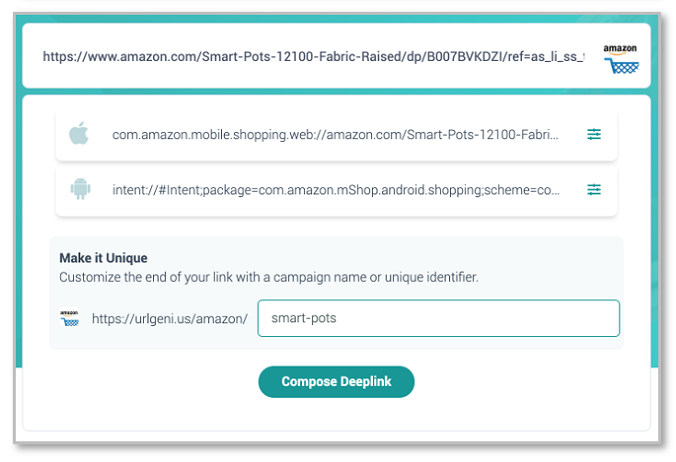The height and width of the screenshot is (462, 676).
Task: Click the Compose Deeplink button
Action: tap(336, 382)
